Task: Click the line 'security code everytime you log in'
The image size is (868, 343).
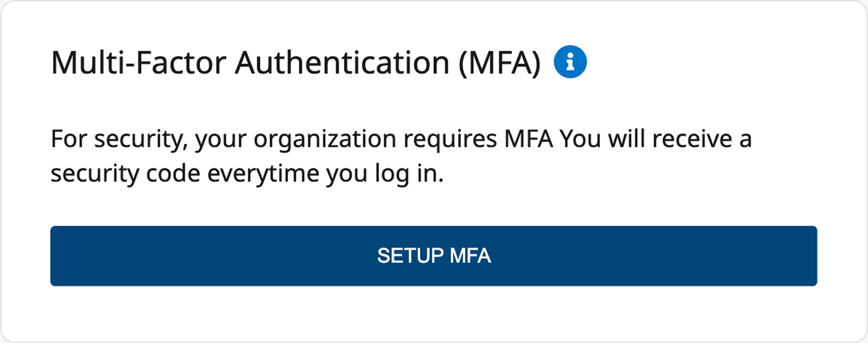Action: tap(247, 174)
